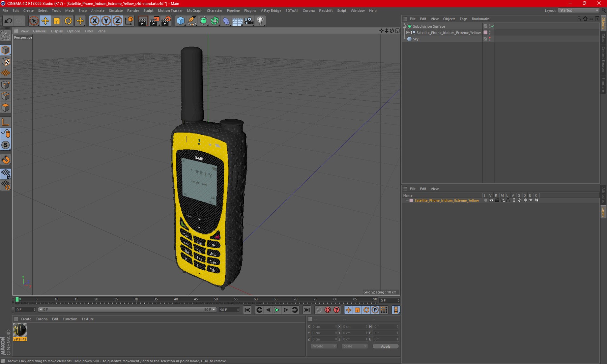Click timeline frame 45 marker
Screen dimensions: 607x364
point(196,299)
